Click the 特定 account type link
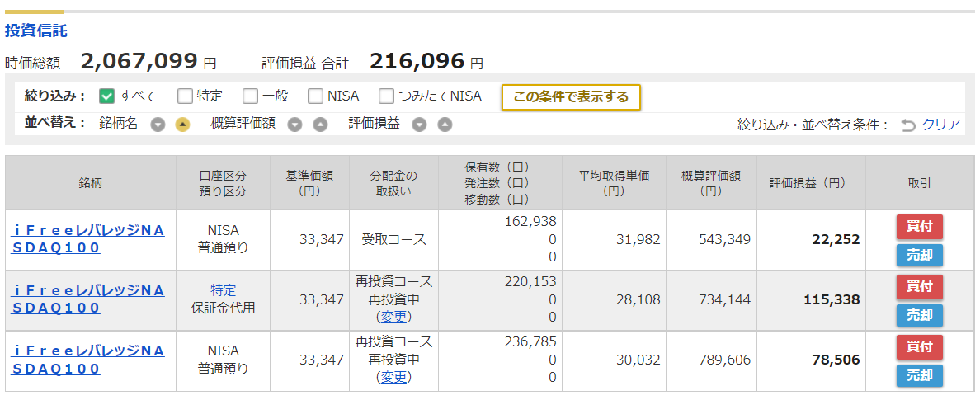Screen dimensions: 980x400 [223, 290]
